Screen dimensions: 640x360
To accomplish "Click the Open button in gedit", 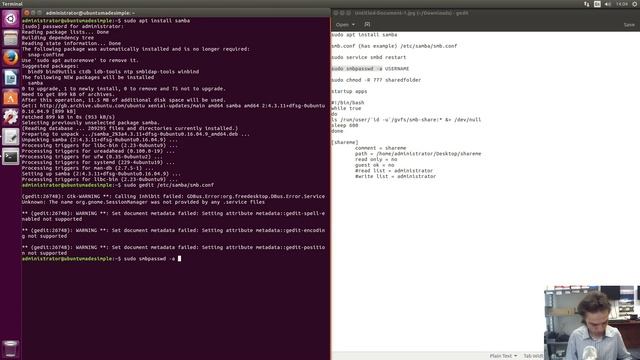I will tap(342, 24).
